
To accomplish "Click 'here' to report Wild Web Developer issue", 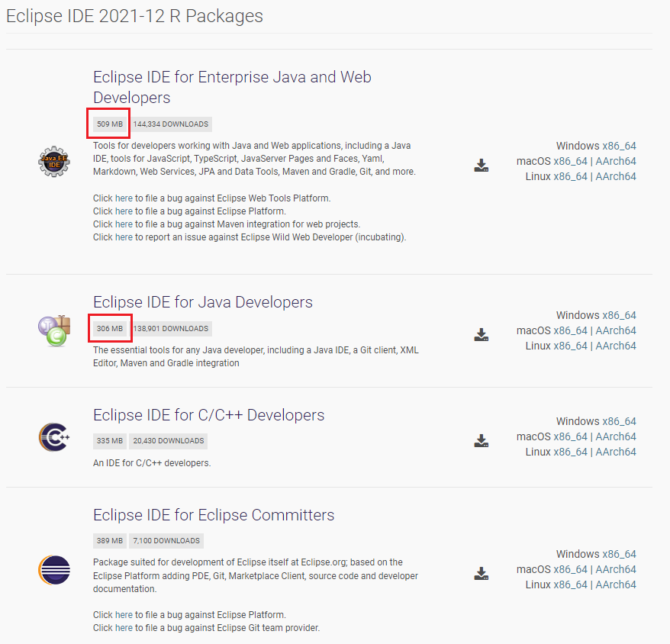I will [124, 237].
